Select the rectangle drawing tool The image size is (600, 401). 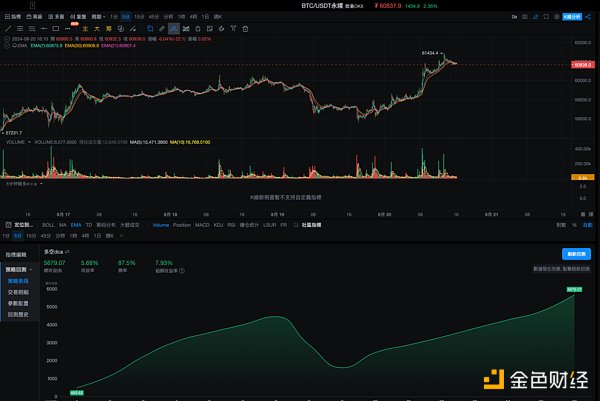tap(56, 29)
